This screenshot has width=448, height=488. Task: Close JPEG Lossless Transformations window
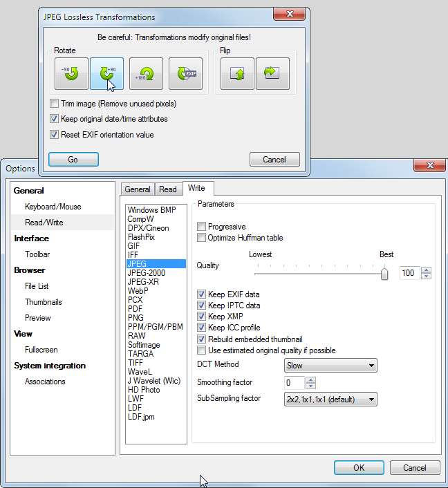tap(290, 14)
